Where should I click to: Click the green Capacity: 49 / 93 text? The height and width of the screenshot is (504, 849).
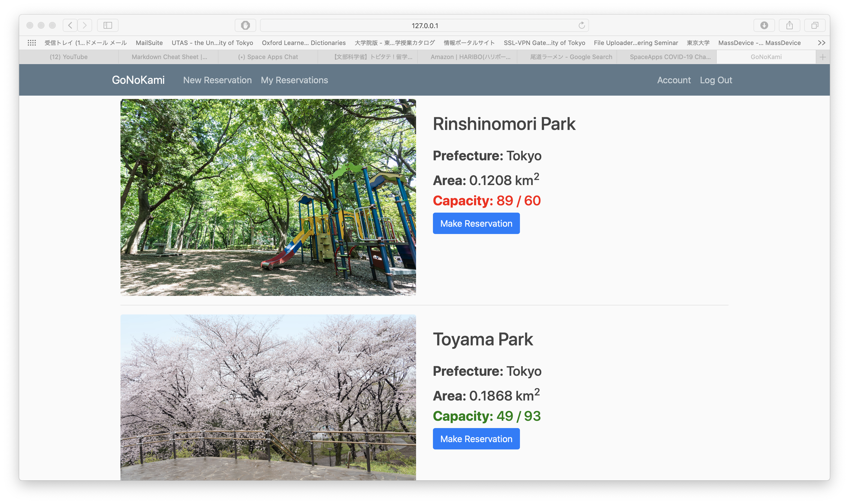pos(487,416)
